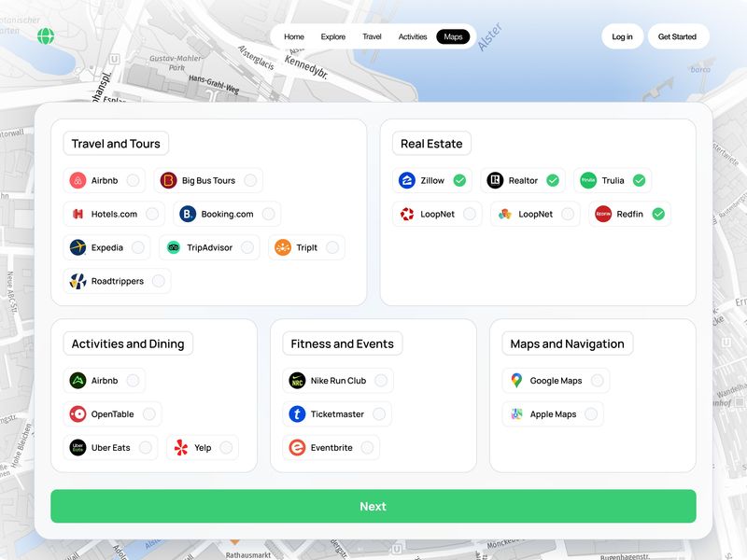747x560 pixels.
Task: Click the orange TripIt icon
Action: 283,247
